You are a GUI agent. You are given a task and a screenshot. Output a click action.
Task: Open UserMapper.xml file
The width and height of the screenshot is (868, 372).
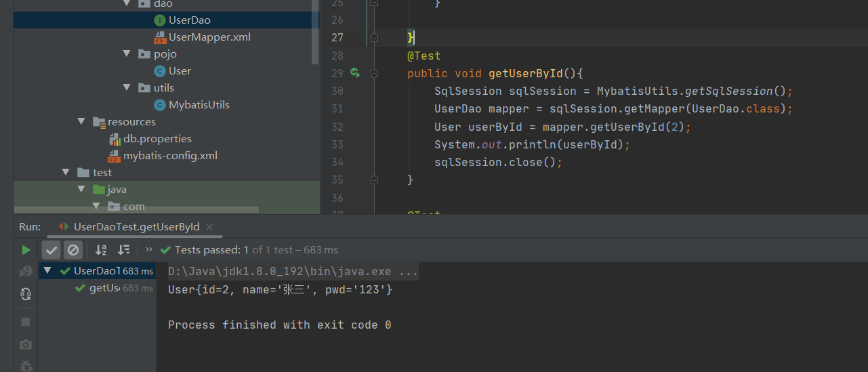[x=210, y=37]
